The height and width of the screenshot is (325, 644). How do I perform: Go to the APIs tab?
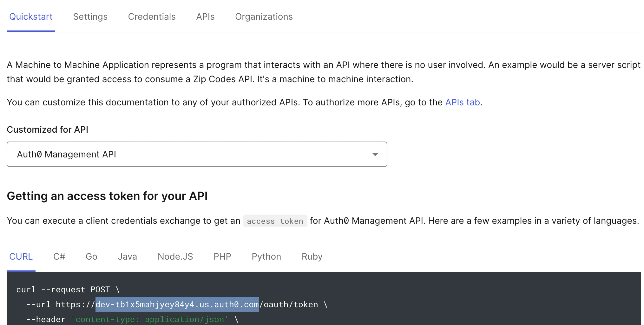(x=205, y=17)
